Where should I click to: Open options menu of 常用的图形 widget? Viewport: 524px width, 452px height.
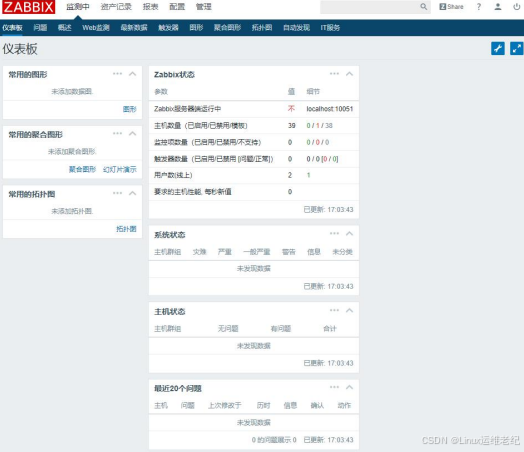[x=117, y=74]
